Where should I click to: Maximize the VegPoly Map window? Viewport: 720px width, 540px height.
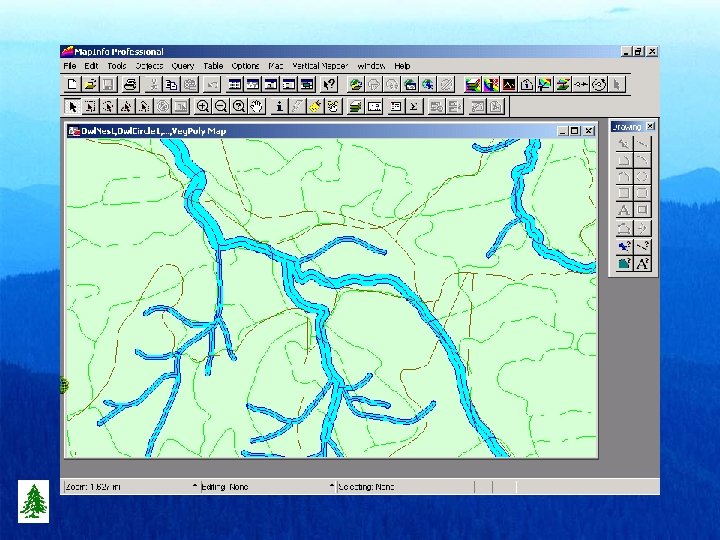[x=575, y=131]
